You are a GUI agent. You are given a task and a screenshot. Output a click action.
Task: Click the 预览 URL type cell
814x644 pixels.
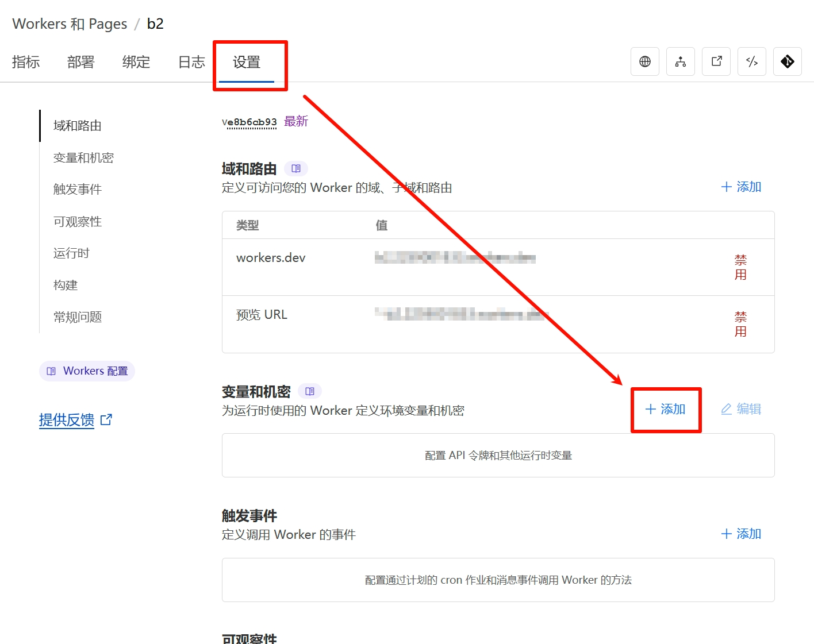[x=262, y=315]
